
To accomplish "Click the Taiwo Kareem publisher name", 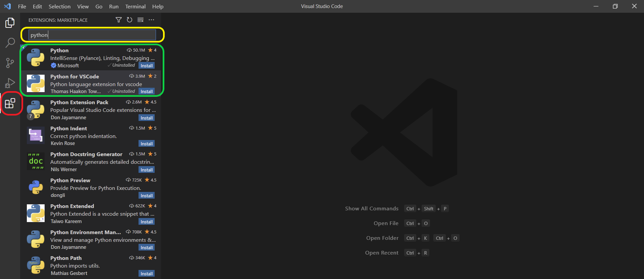I will tap(66, 221).
